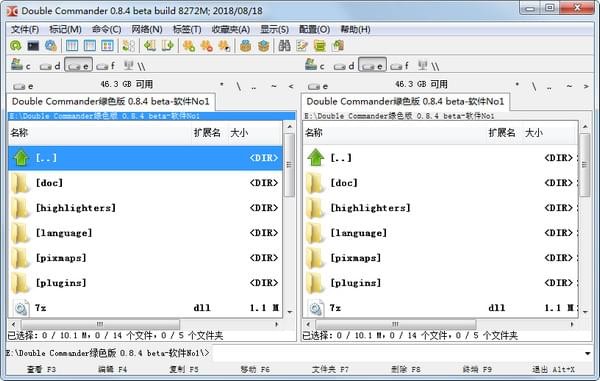Open file search binoculars icon
Image resolution: width=600 pixels, height=381 pixels.
[x=284, y=46]
